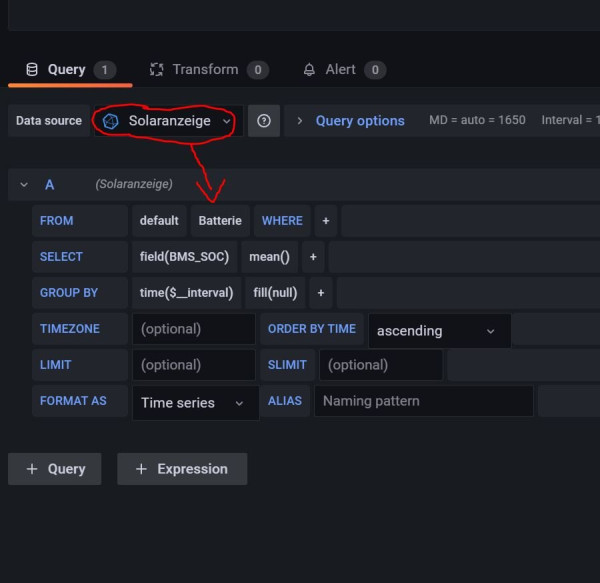Image resolution: width=600 pixels, height=583 pixels.
Task: Add a select function via plus icon
Action: (x=313, y=257)
